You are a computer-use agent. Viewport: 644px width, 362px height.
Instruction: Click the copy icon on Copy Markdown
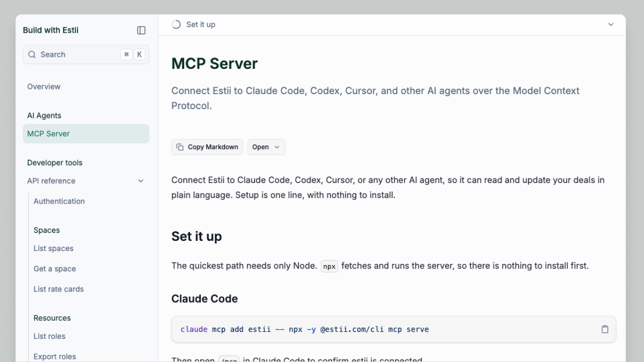point(180,147)
